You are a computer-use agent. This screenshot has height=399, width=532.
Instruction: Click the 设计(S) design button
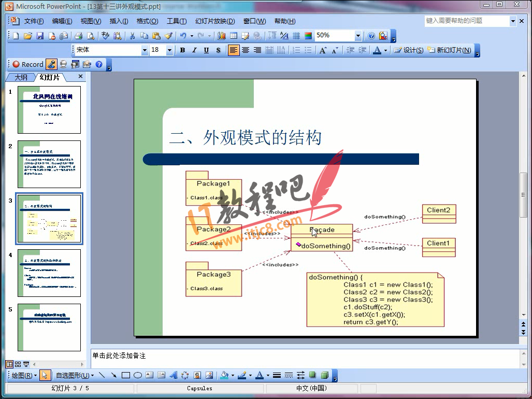[409, 50]
